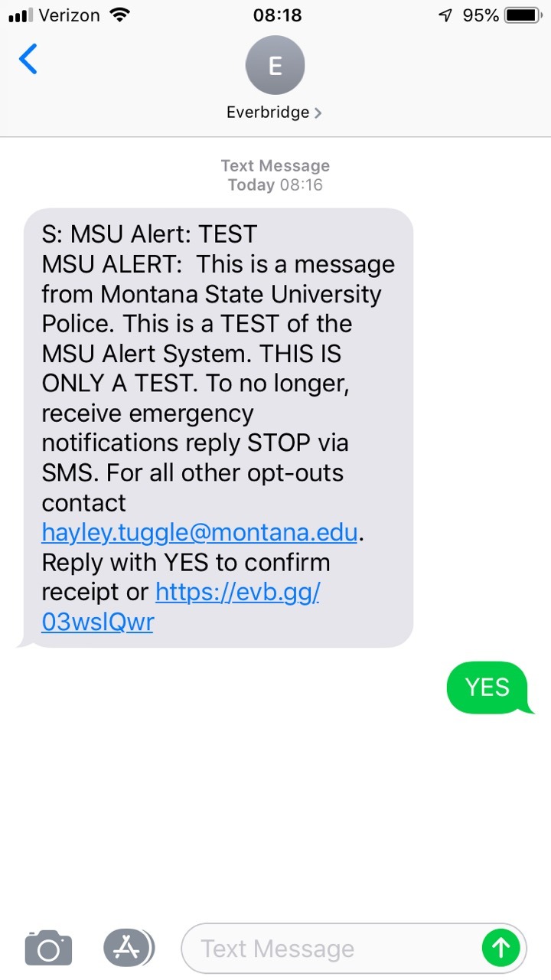Image resolution: width=551 pixels, height=980 pixels.
Task: Open hayley.tuggle@montana.edu email link
Action: [199, 532]
